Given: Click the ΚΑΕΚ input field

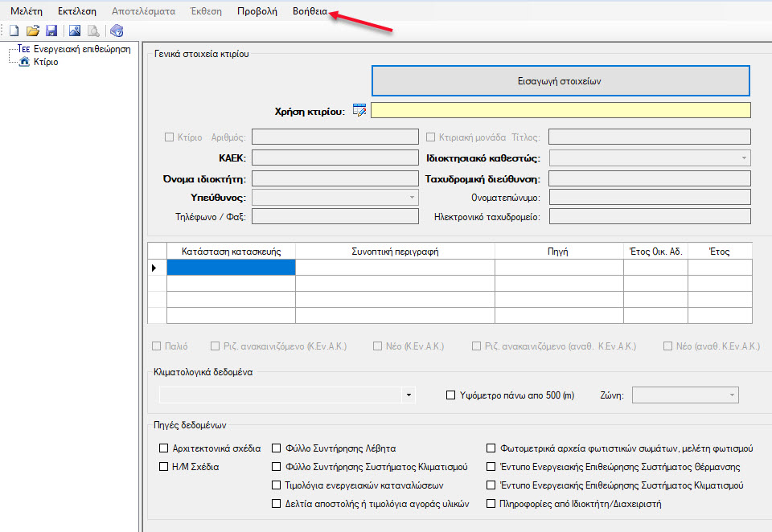Looking at the screenshot, I should 335,158.
